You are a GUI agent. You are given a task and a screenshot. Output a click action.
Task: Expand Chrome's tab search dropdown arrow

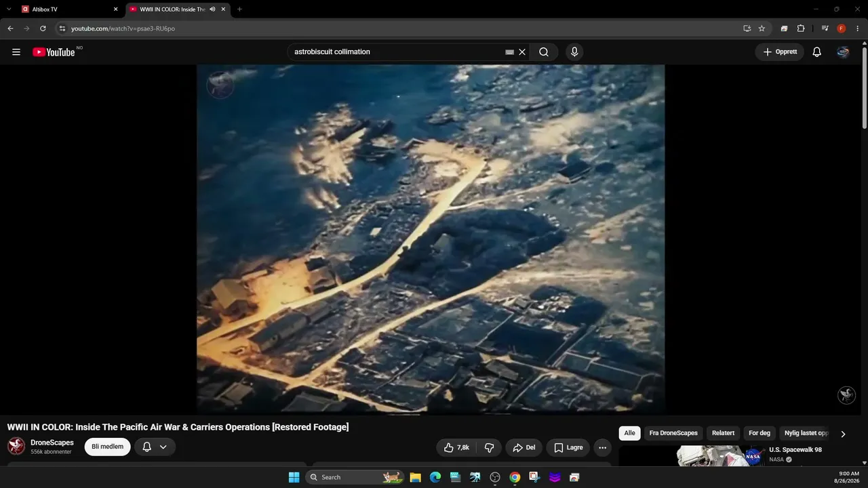[9, 9]
